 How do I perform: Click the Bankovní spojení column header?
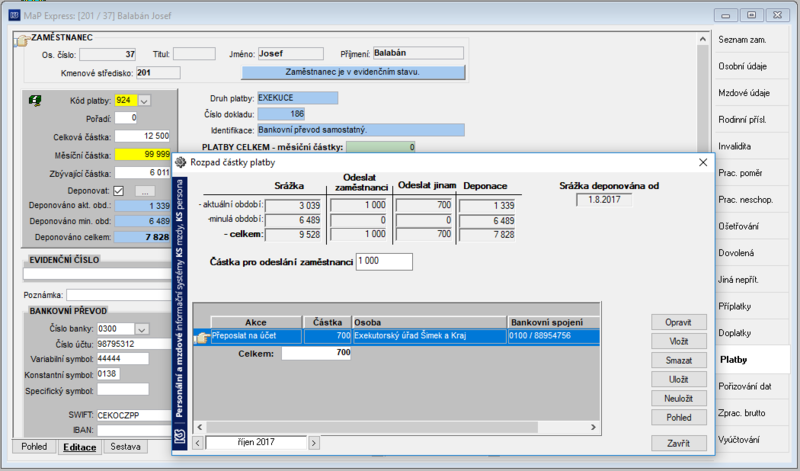click(x=554, y=323)
